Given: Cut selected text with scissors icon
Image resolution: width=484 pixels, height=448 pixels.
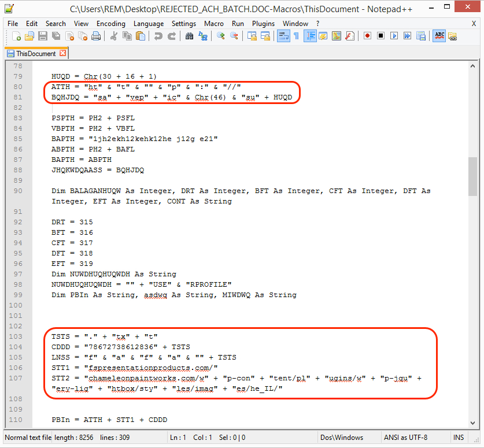Looking at the screenshot, I should 113,36.
